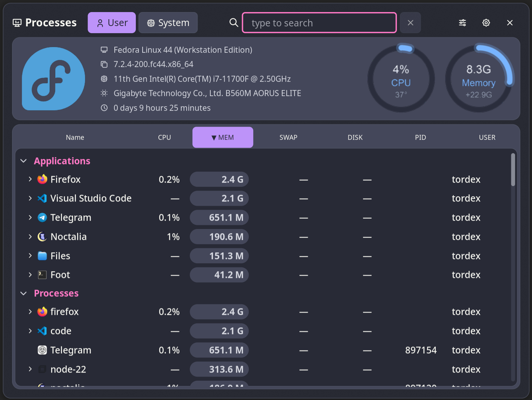Switch to the System tab
532x400 pixels.
click(x=168, y=23)
